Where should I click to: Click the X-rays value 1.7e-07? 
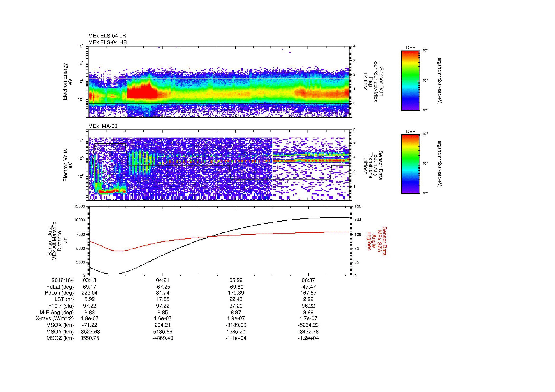pyautogui.click(x=308, y=318)
